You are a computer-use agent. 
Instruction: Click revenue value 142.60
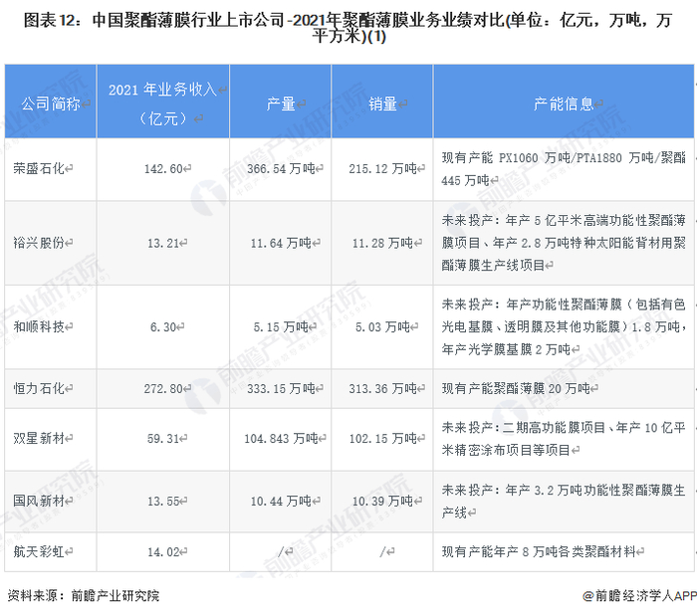pos(163,169)
